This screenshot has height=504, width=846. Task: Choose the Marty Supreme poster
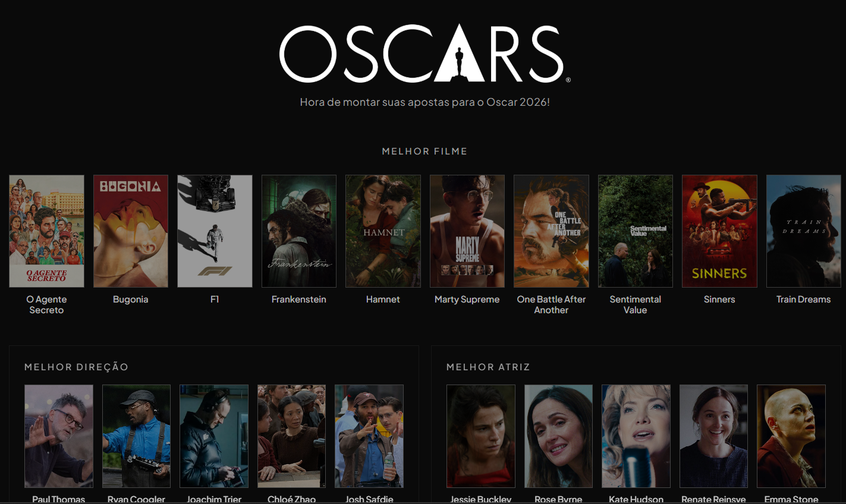click(x=467, y=231)
